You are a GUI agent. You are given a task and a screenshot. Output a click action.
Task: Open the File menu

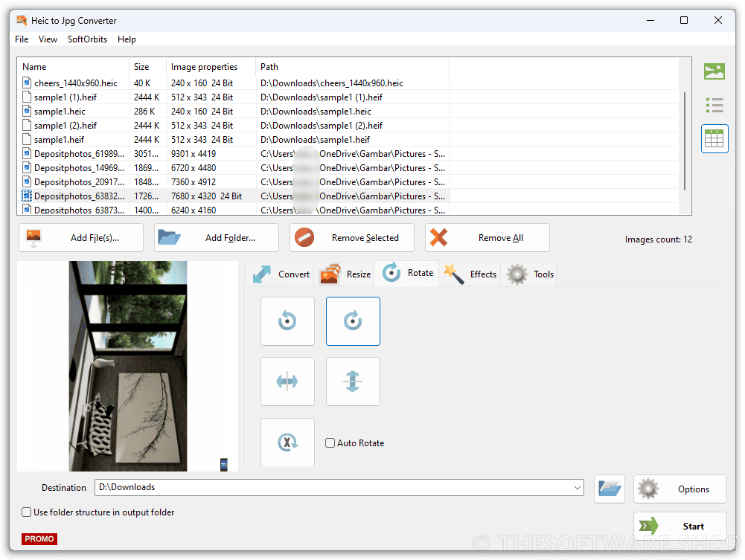pyautogui.click(x=22, y=39)
